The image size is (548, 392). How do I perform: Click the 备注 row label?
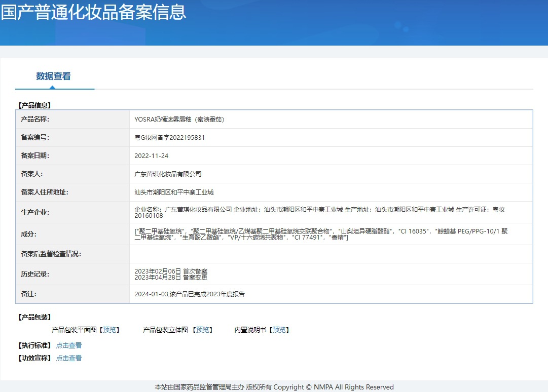tap(29, 294)
